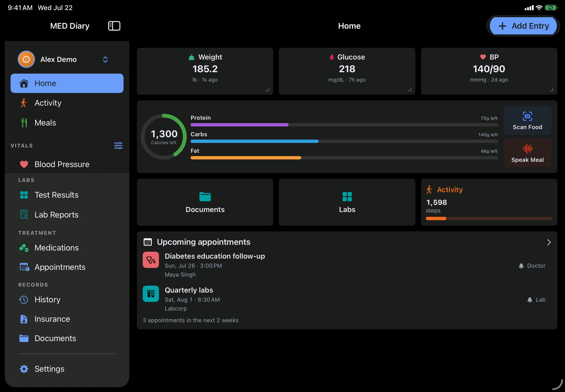
Task: Click the Insurance locked file icon
Action: (x=24, y=319)
